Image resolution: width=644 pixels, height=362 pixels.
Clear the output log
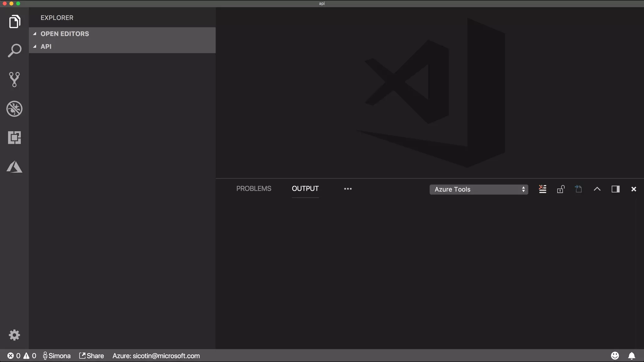pos(542,189)
